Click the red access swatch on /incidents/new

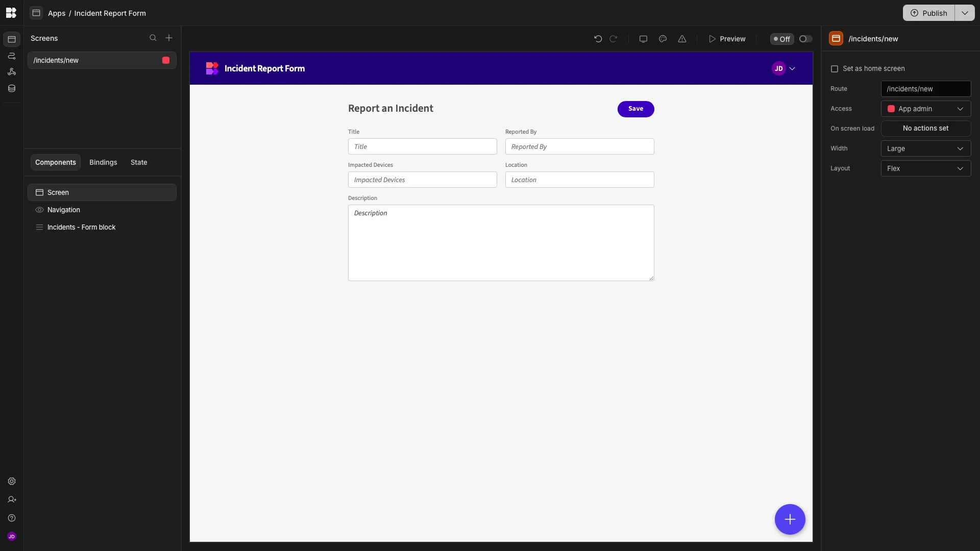166,60
